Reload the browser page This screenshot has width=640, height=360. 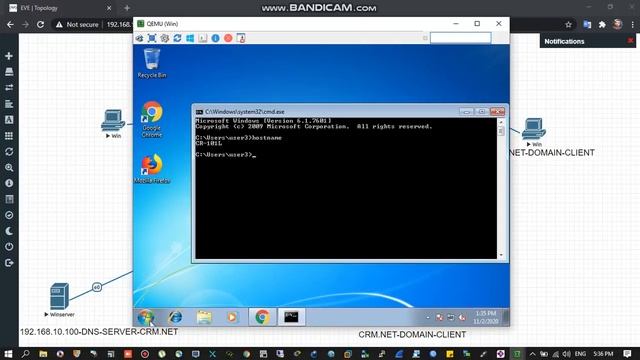[40, 24]
